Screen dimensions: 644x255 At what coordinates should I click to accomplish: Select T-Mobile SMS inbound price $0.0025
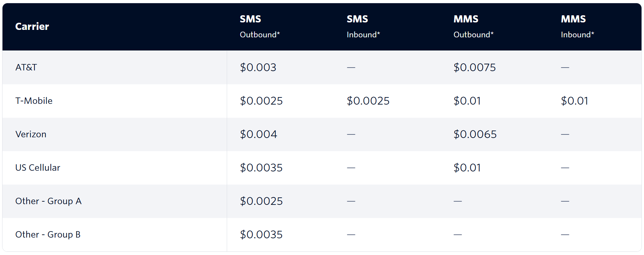coord(368,101)
